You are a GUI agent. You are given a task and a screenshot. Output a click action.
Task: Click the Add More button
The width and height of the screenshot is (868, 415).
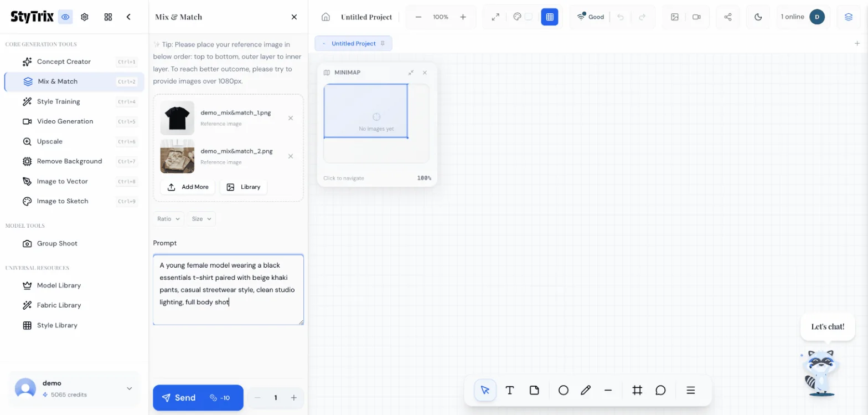188,187
